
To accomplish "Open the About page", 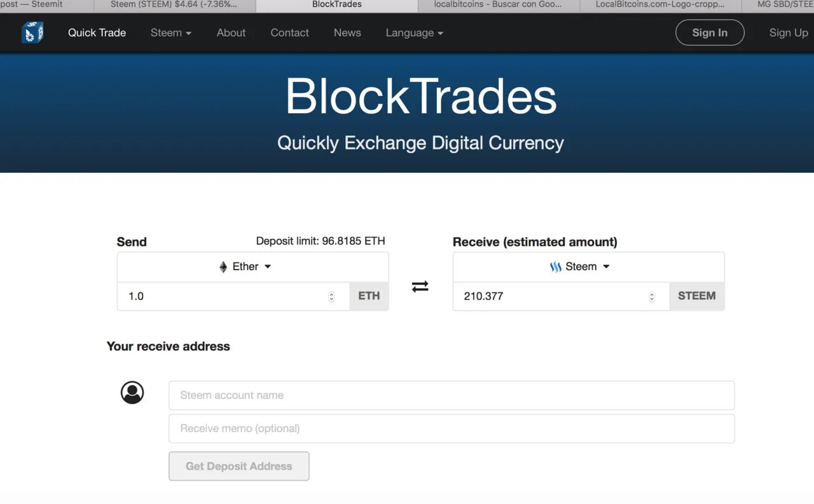I will click(x=231, y=32).
